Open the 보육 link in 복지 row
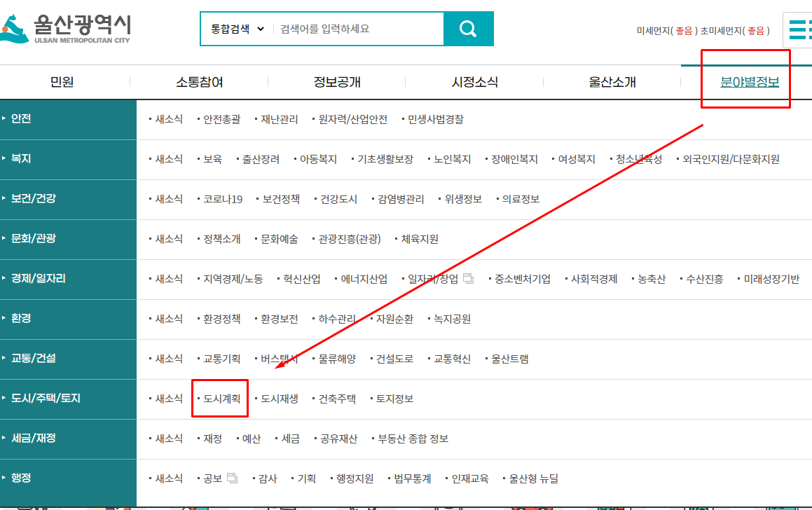The width and height of the screenshot is (812, 510). click(212, 159)
